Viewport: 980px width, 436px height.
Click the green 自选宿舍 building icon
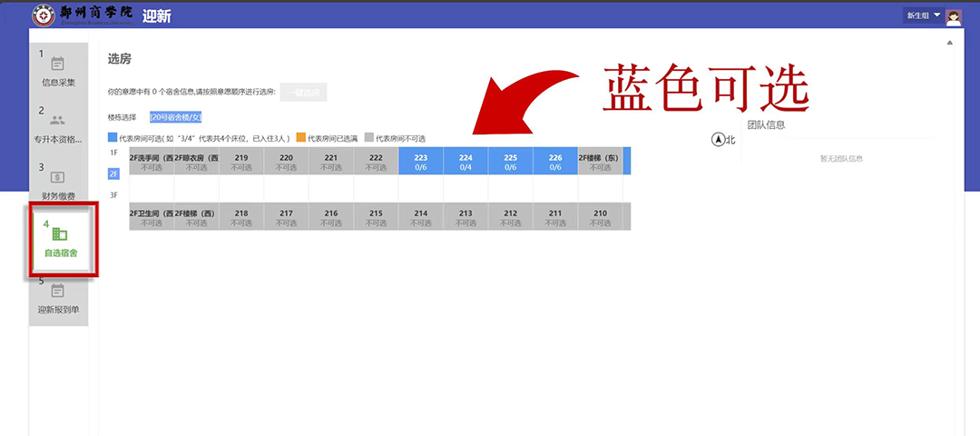coord(60,234)
